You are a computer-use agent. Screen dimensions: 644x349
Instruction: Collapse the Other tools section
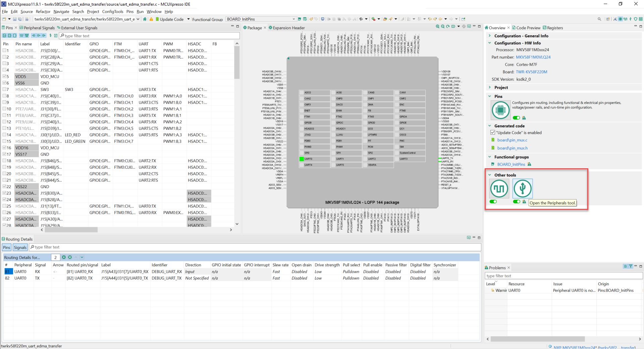pos(490,175)
